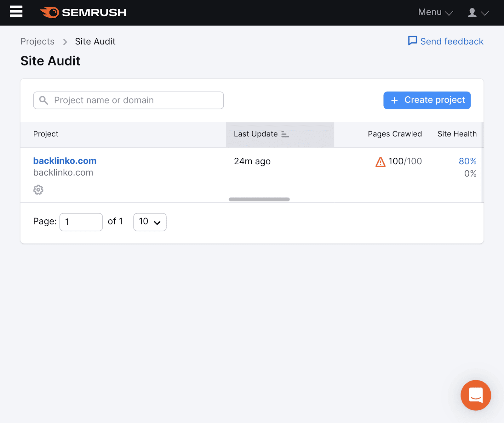Click the pages crawled warning triangle
The width and height of the screenshot is (504, 423).
click(381, 162)
